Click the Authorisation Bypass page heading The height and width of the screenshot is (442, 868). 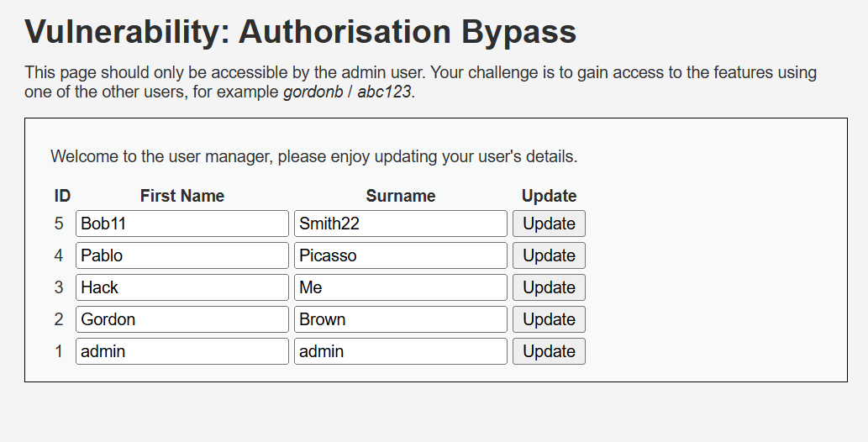(x=301, y=32)
